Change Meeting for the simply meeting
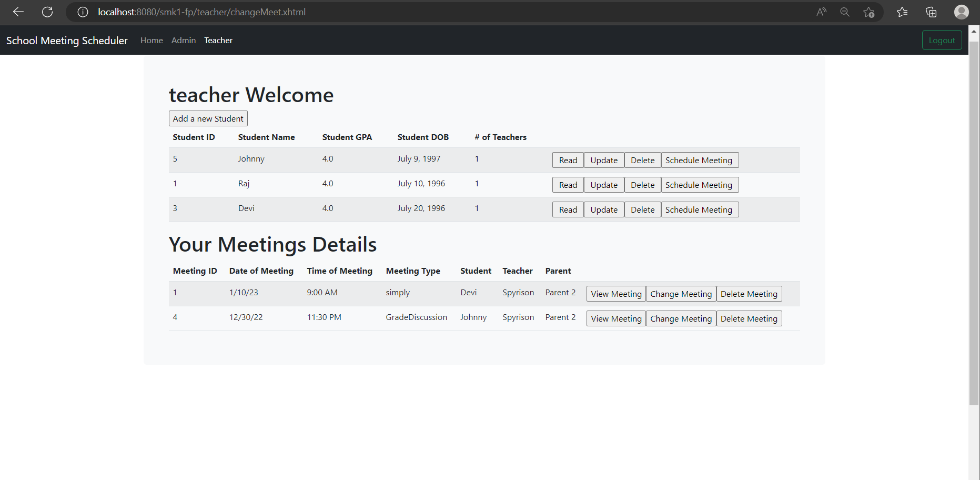This screenshot has width=980, height=480. point(681,294)
